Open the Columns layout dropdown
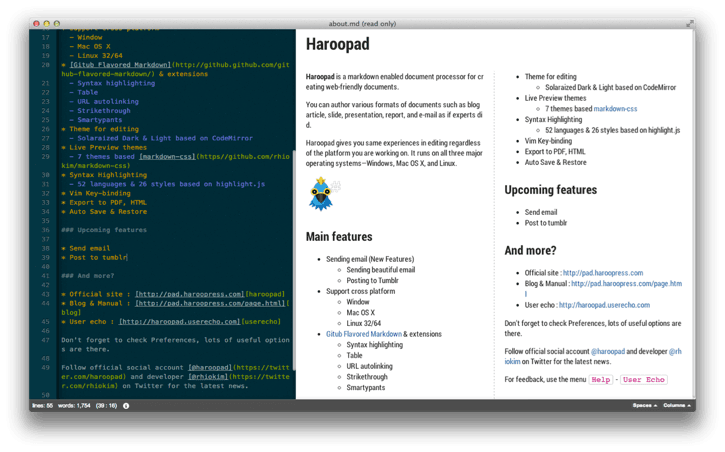This screenshot has height=452, width=725. [675, 406]
